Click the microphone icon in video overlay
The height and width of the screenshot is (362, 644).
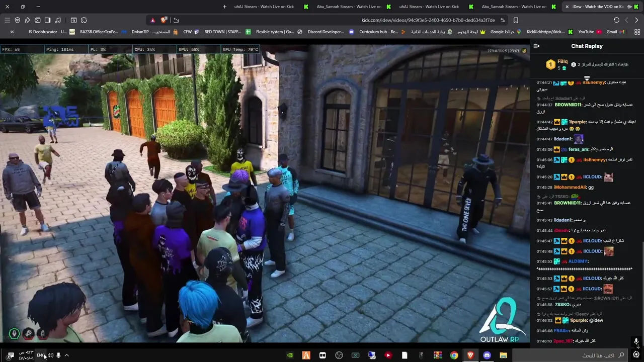tap(14, 333)
